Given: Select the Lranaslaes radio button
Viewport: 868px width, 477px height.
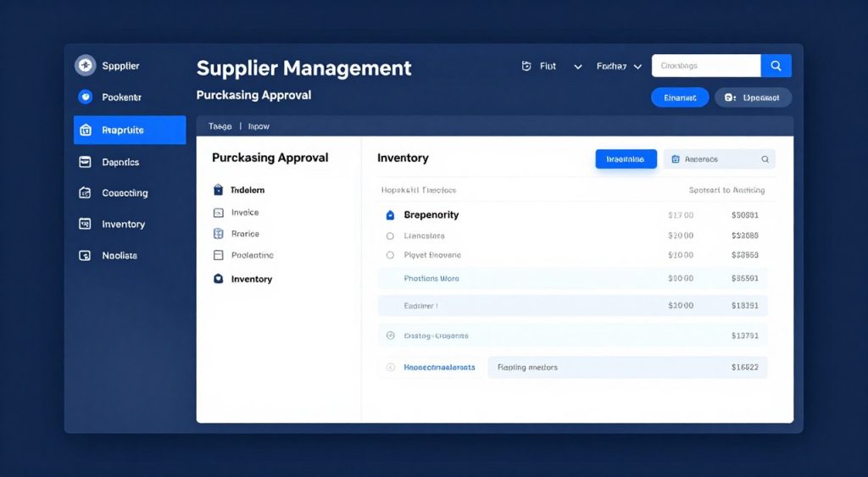Looking at the screenshot, I should [x=390, y=236].
